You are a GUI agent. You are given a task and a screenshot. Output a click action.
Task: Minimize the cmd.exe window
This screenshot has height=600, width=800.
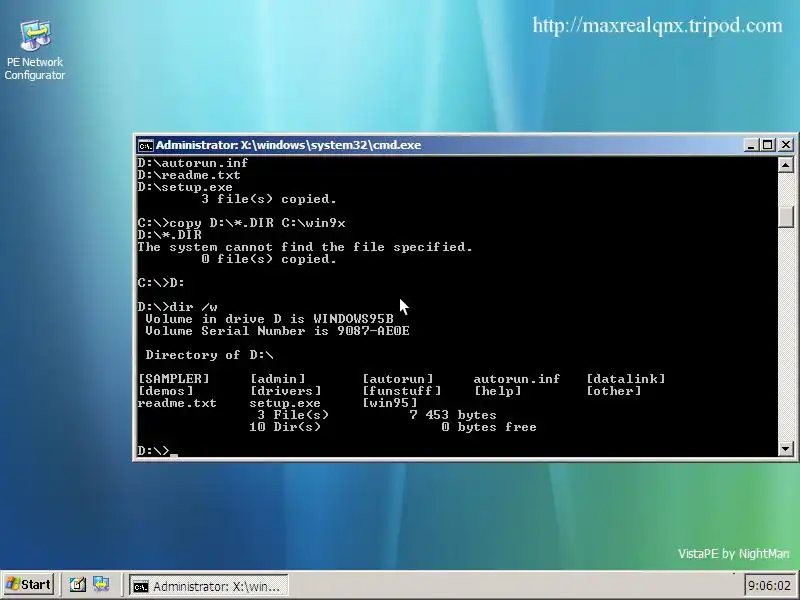point(751,145)
